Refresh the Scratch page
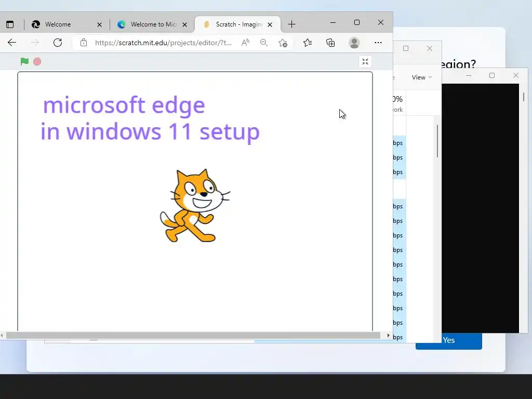Image resolution: width=532 pixels, height=399 pixels. [58, 43]
